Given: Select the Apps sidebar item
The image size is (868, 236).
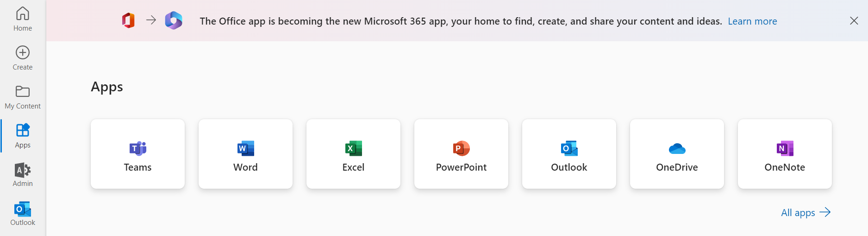Looking at the screenshot, I should 23,136.
